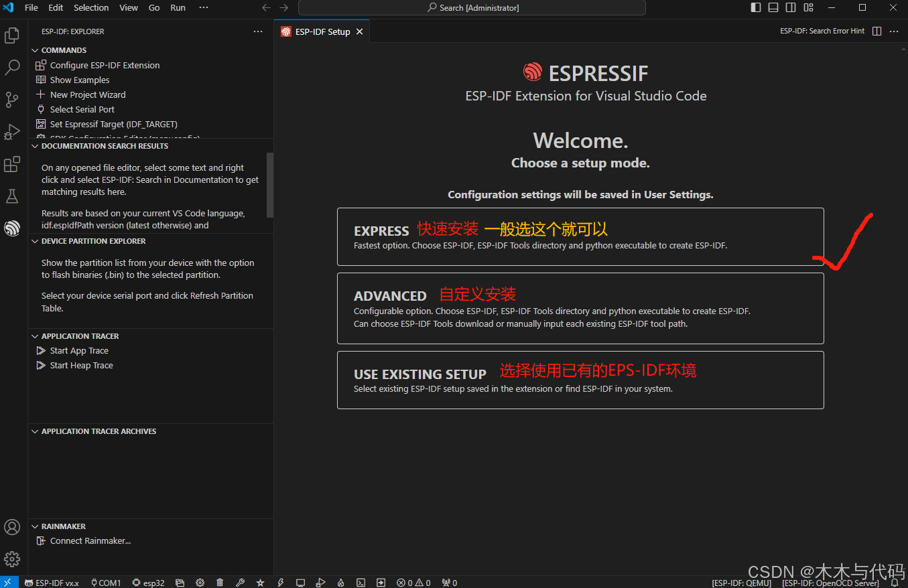
Task: Toggle the bottom Panel visibility
Action: click(x=773, y=7)
